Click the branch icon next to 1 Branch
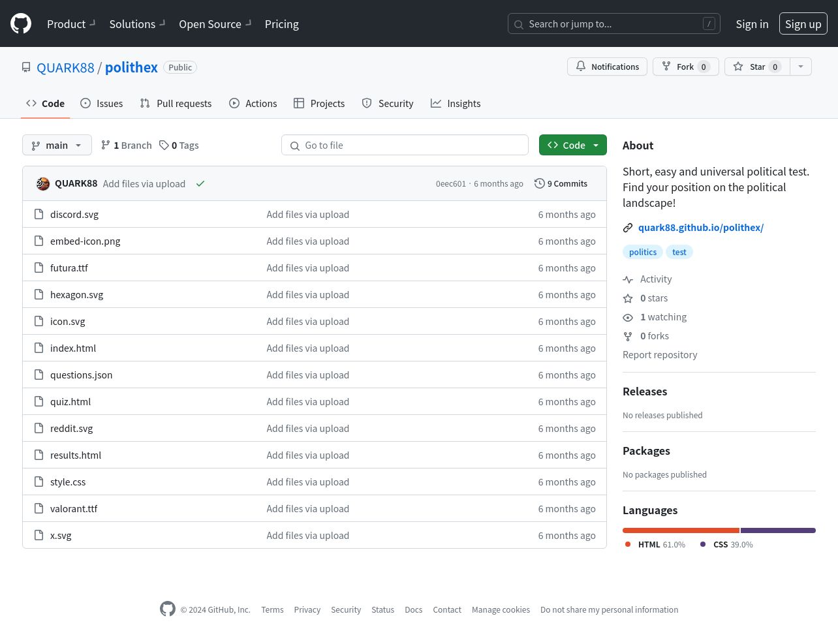This screenshot has width=838, height=644. pos(106,145)
